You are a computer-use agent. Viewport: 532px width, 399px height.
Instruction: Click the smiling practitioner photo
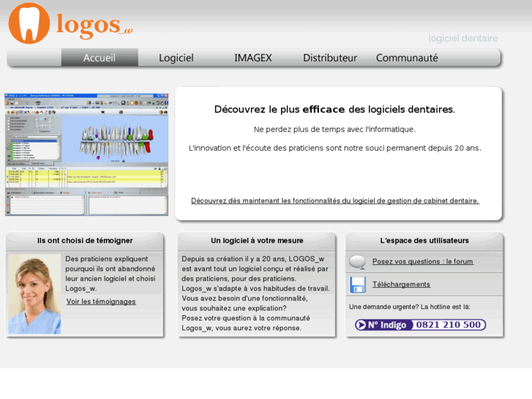[34, 294]
